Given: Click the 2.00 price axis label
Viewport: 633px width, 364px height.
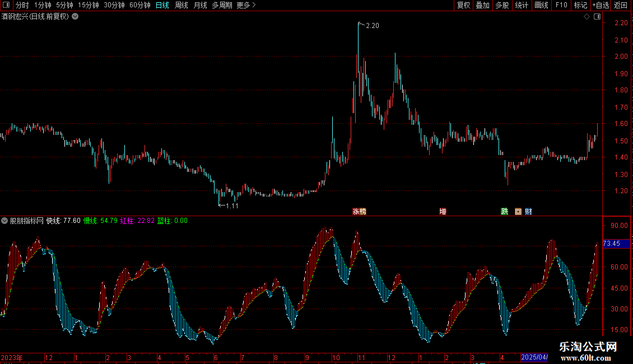Looking at the screenshot, I should pyautogui.click(x=621, y=57).
